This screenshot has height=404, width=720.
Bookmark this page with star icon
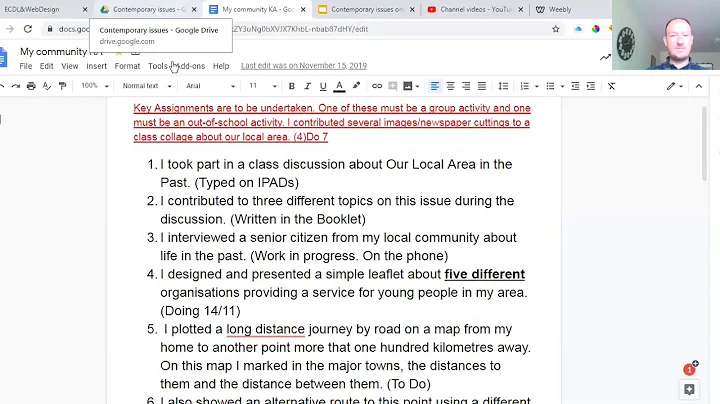click(x=556, y=29)
